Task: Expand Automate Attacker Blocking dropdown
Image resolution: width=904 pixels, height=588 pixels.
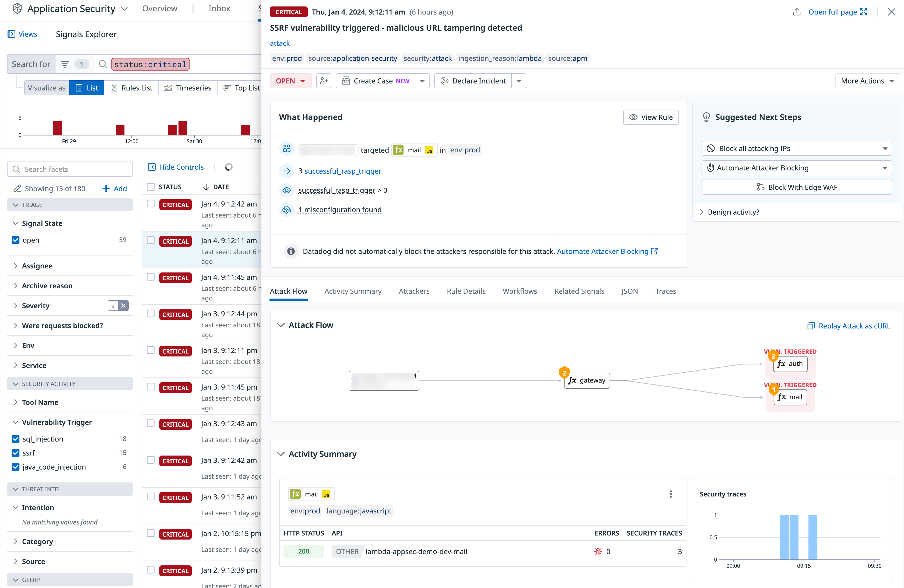Action: click(797, 168)
